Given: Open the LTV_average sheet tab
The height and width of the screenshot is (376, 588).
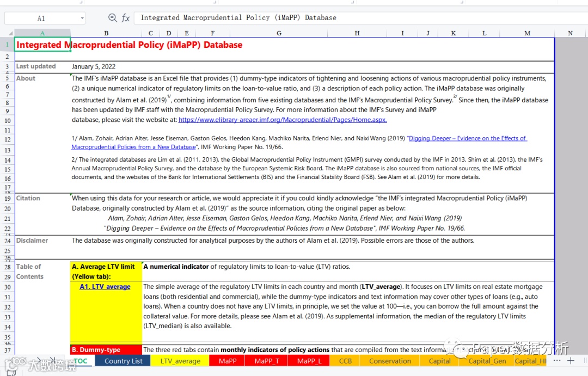Looking at the screenshot, I should [180, 361].
